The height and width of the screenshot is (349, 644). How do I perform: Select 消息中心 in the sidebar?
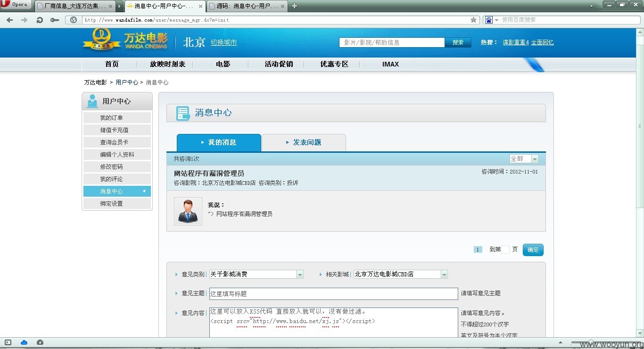(117, 191)
